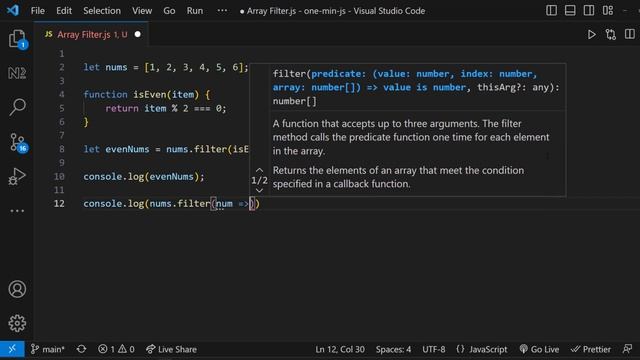
Task: Click 'num' parameter on line 12
Action: pyautogui.click(x=224, y=204)
